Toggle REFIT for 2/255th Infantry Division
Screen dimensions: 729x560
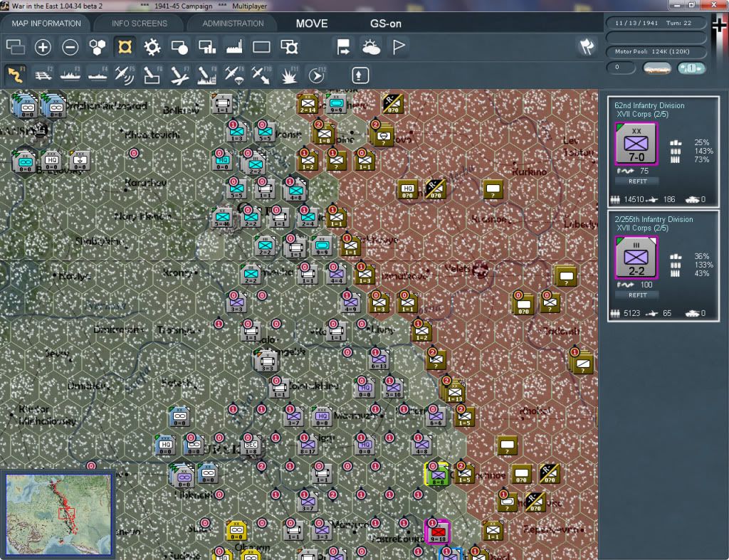[x=637, y=295]
